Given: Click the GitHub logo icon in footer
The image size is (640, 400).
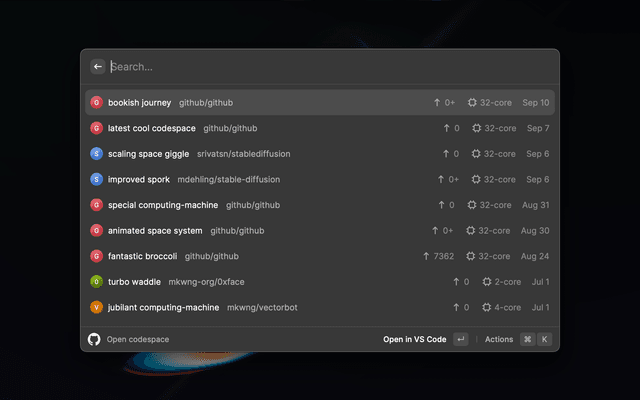Looking at the screenshot, I should [x=95, y=339].
